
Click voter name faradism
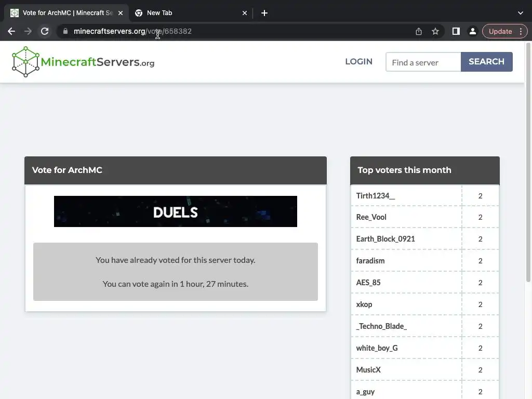coord(370,261)
